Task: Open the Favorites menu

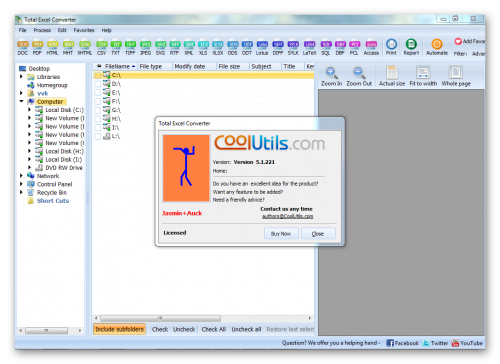Action: coord(84,30)
